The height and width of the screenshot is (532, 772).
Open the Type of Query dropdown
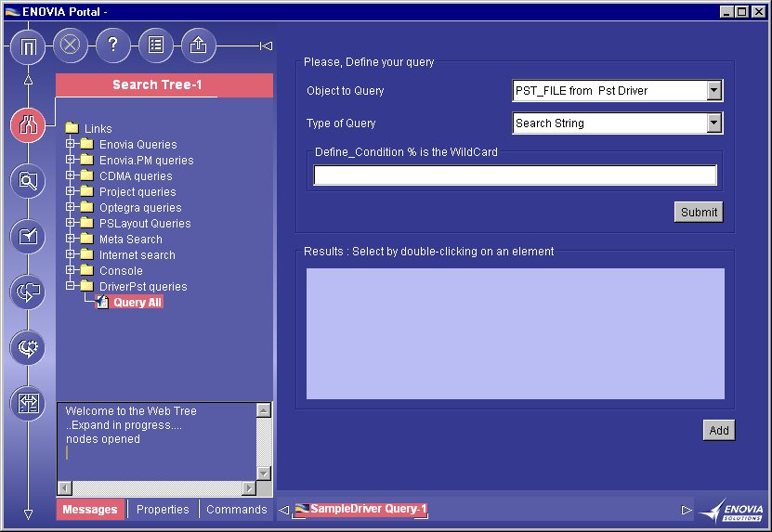tap(713, 123)
